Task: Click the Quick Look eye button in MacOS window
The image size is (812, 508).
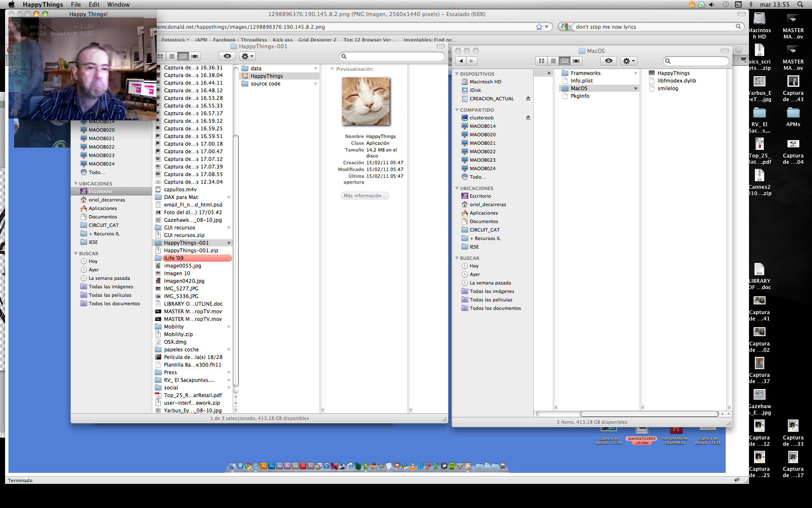Action: pyautogui.click(x=608, y=61)
